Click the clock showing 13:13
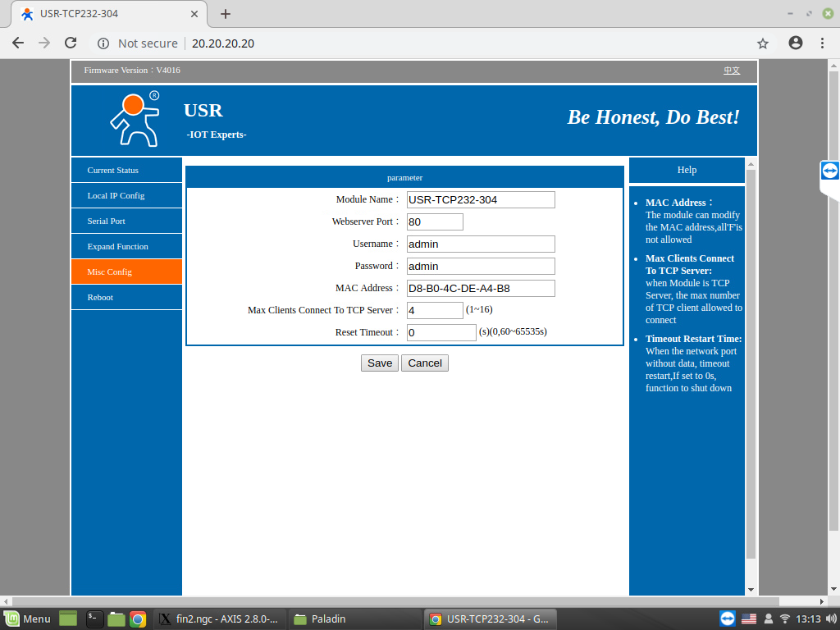This screenshot has height=630, width=840. coord(808,619)
